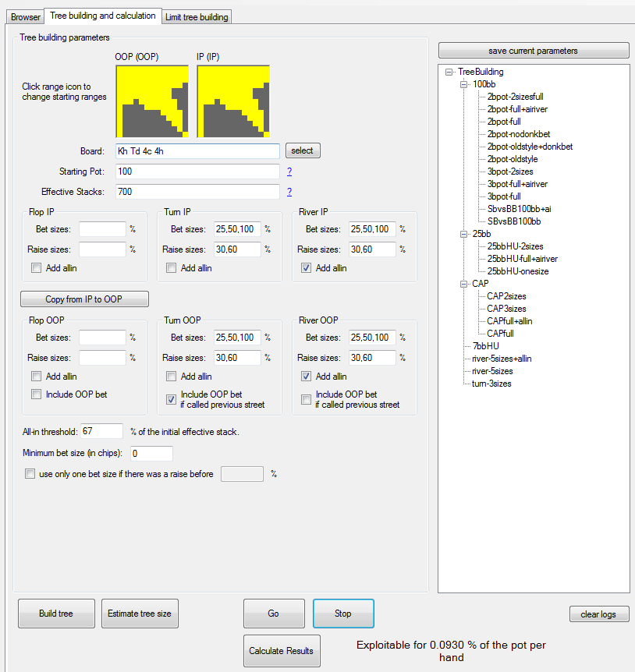This screenshot has height=672, width=635.
Task: Click Calculate Results button
Action: tap(282, 651)
